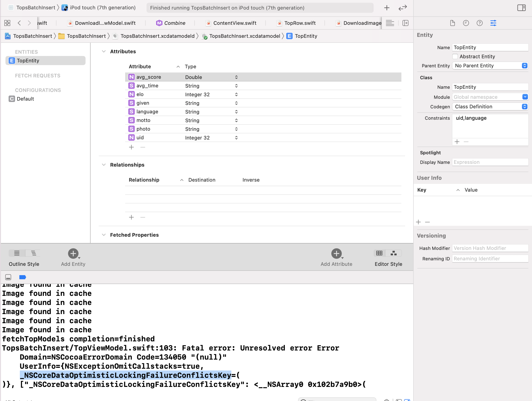Screen dimensions: 532x401
Task: Click the TopsBatchInsert scheme selector
Action: [31, 8]
